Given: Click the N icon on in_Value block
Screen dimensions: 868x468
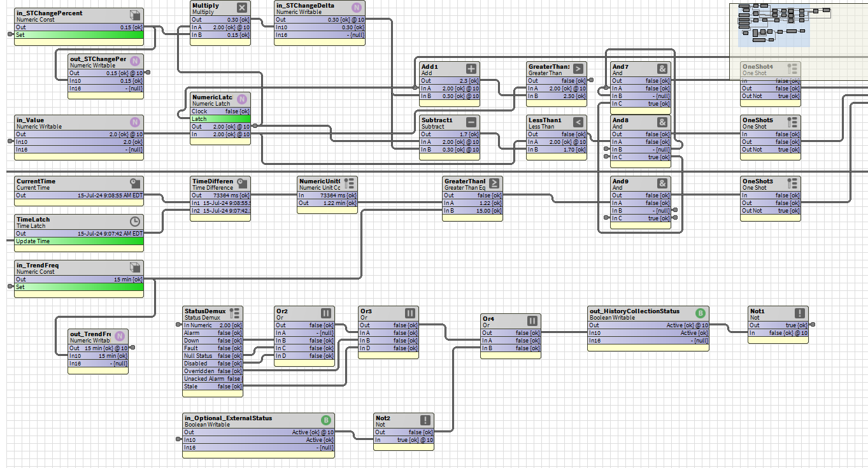Looking at the screenshot, I should pyautogui.click(x=134, y=122).
